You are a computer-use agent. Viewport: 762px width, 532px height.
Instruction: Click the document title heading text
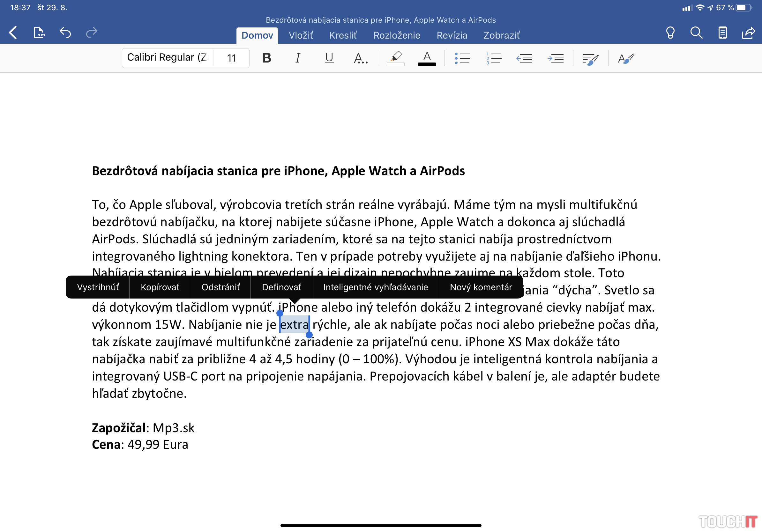click(x=278, y=171)
